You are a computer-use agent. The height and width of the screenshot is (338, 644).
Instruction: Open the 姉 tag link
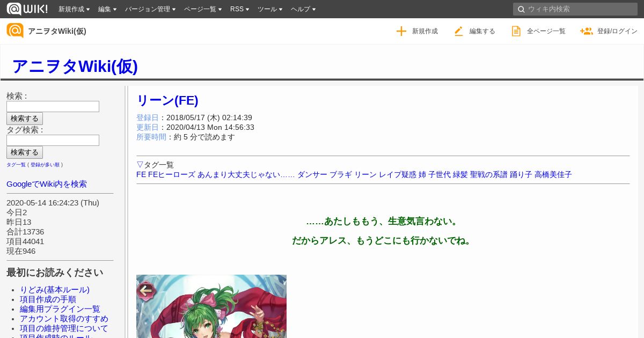coord(422,174)
